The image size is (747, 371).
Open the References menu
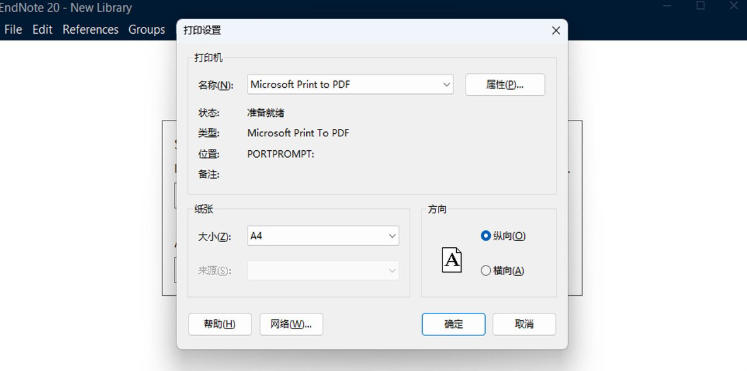click(91, 30)
